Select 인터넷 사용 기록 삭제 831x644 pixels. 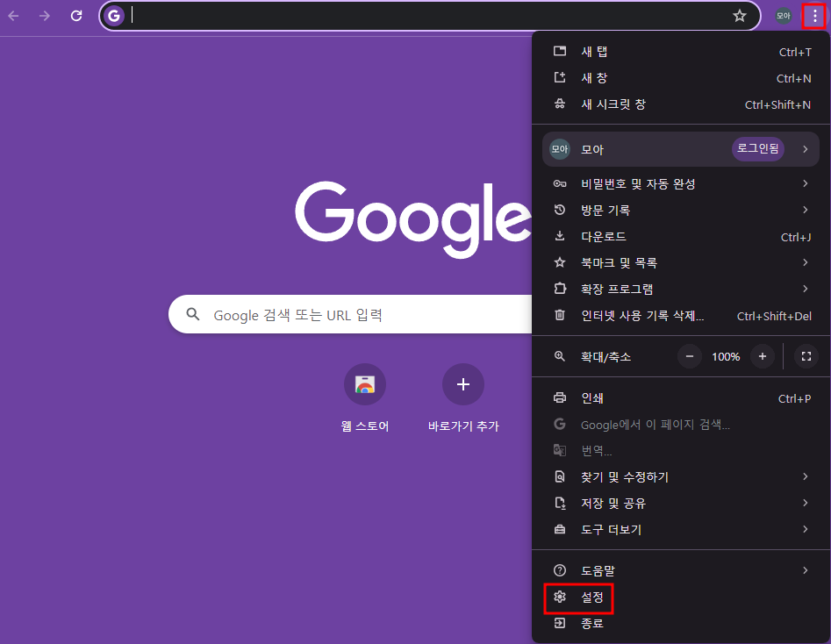(x=681, y=315)
